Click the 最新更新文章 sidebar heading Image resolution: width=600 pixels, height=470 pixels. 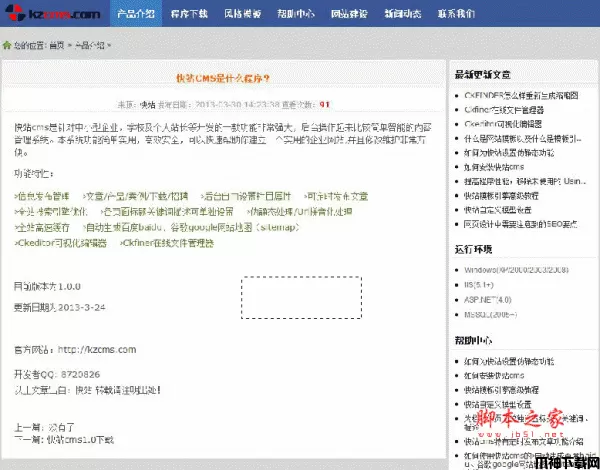pos(482,75)
